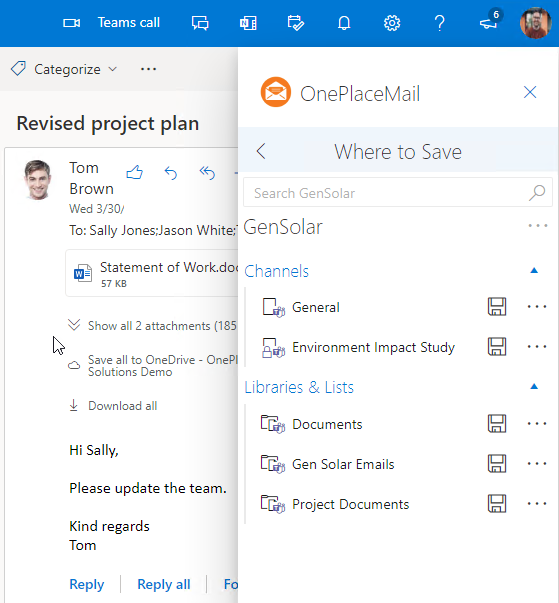559x603 pixels.
Task: Open more options for Project Documents
Action: pyautogui.click(x=537, y=503)
